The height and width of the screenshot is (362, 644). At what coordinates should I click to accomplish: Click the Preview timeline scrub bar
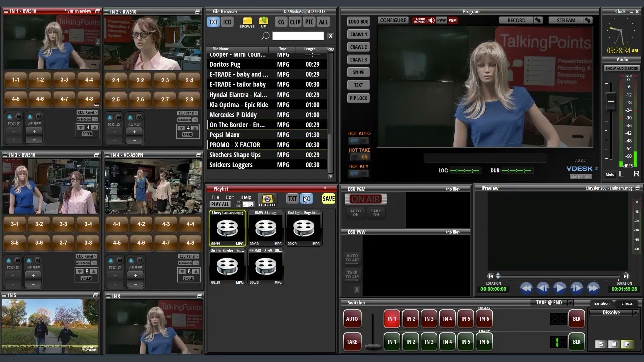pyautogui.click(x=558, y=276)
